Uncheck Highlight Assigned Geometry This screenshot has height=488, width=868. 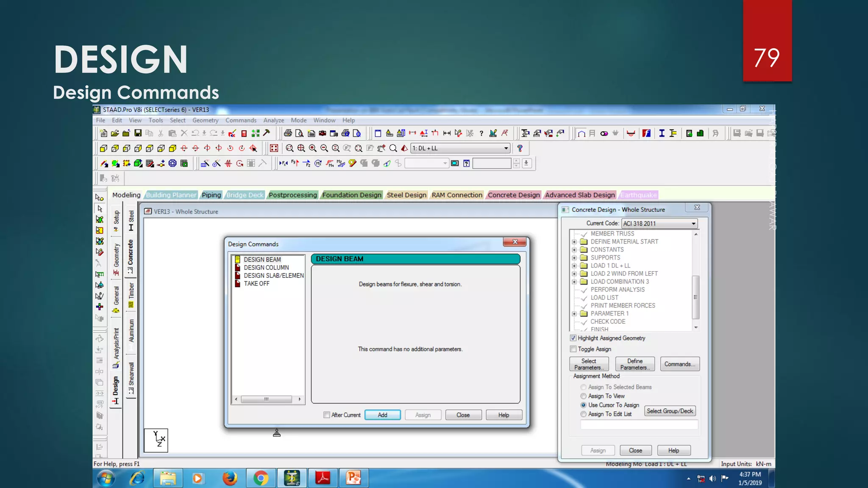[573, 338]
